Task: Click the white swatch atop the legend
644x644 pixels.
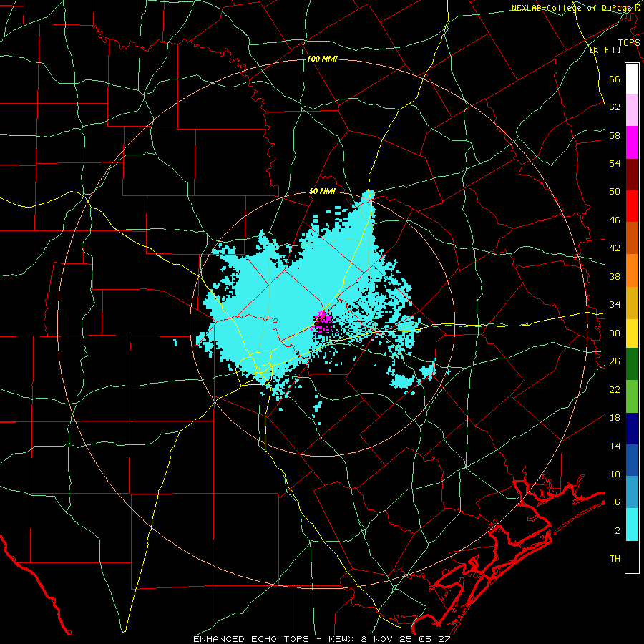Action: tap(632, 79)
